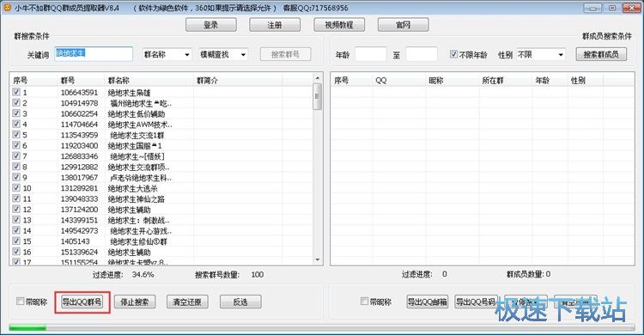
Task: Click the group list scrollbar thumb
Action: click(x=317, y=96)
